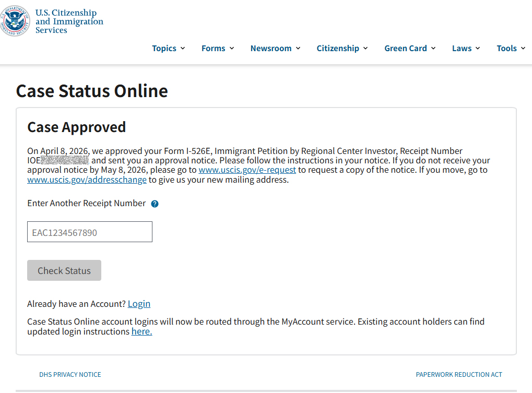
Task: Click the Enter Another Receipt Number label
Action: click(87, 203)
